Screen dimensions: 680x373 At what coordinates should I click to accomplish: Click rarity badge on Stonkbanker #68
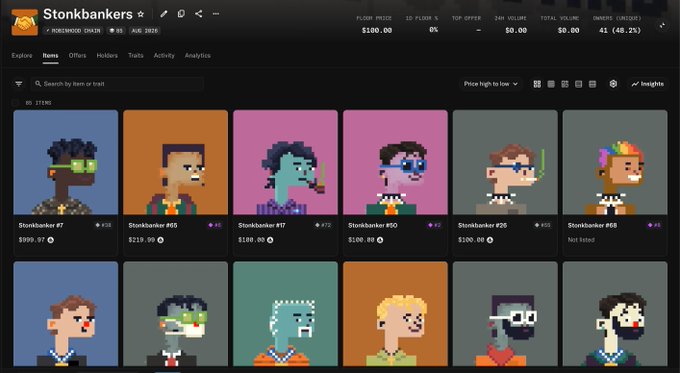pos(654,225)
